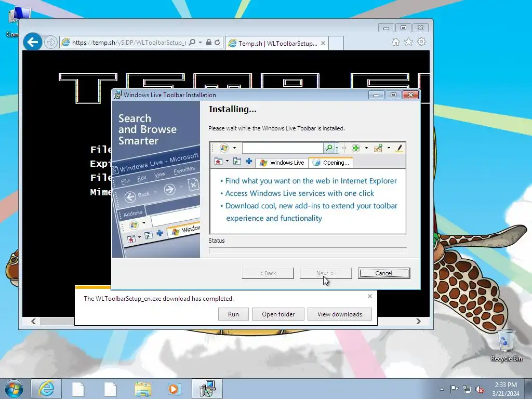This screenshot has height=399, width=532.
Task: Click the URL field in Internet Explorer
Action: coord(129,43)
